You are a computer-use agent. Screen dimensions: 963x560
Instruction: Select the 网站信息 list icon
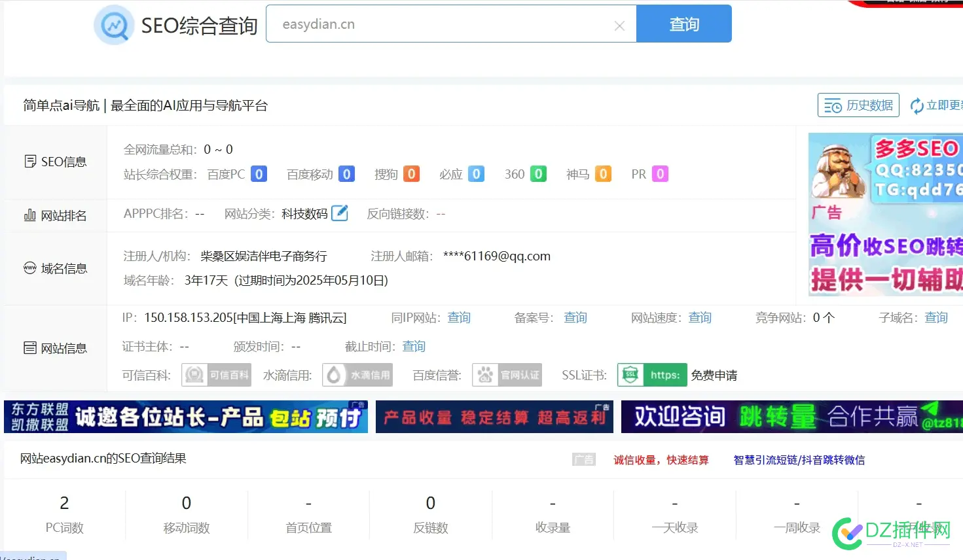pyautogui.click(x=30, y=348)
